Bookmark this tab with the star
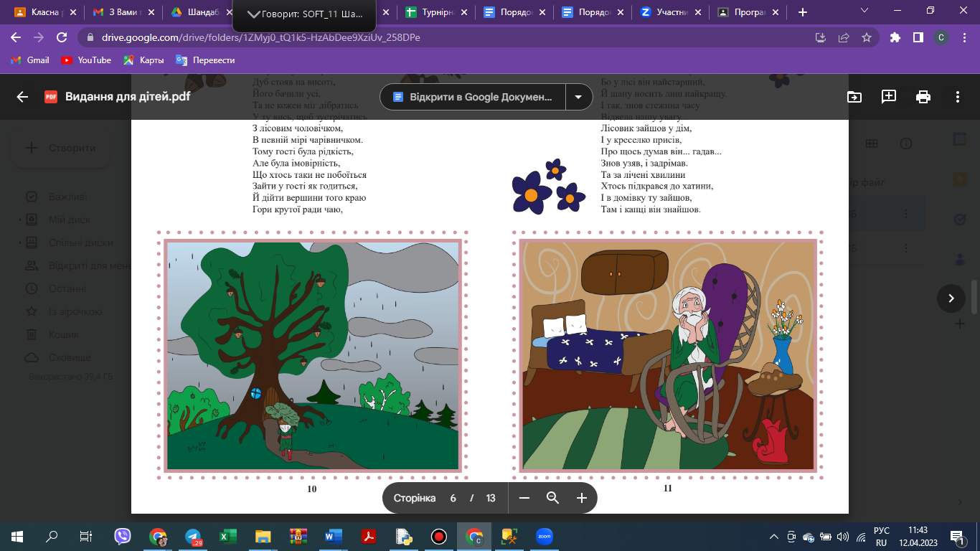The image size is (980, 551). 867,37
